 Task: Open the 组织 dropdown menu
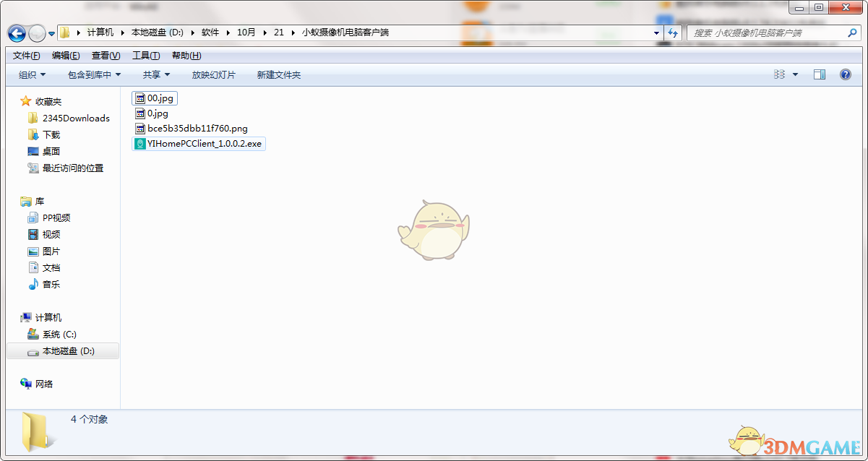[32, 74]
